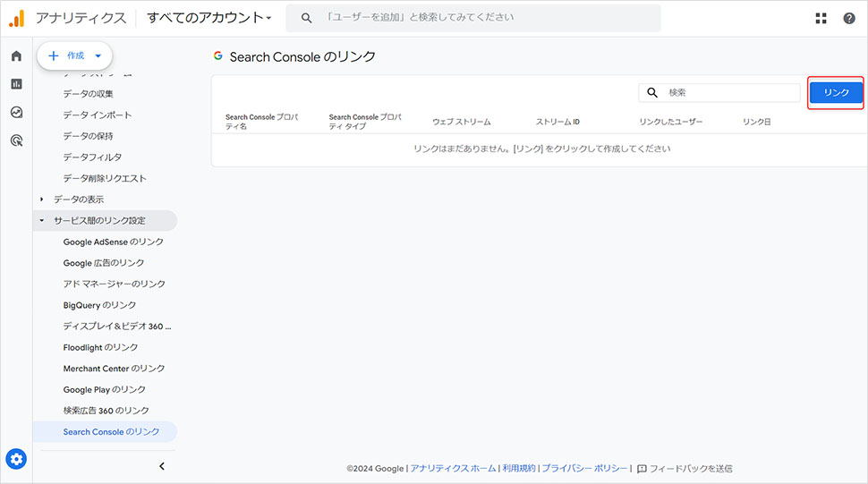The width and height of the screenshot is (868, 484).
Task: Click the blue リンク button
Action: 836,92
